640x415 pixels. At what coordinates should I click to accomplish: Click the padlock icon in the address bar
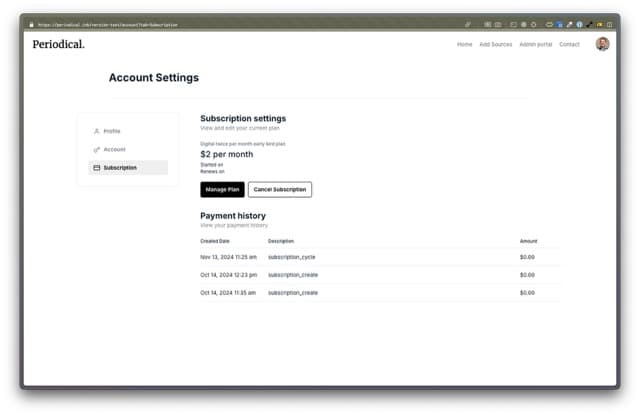click(31, 24)
